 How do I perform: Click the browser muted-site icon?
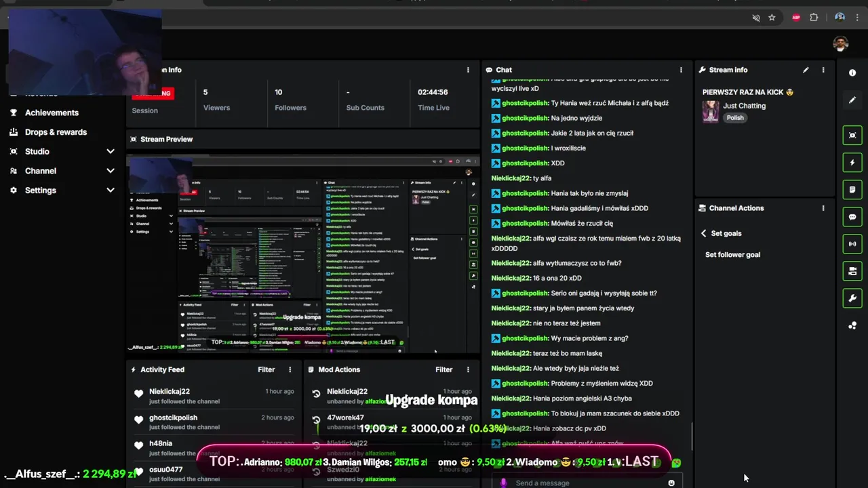(x=756, y=18)
